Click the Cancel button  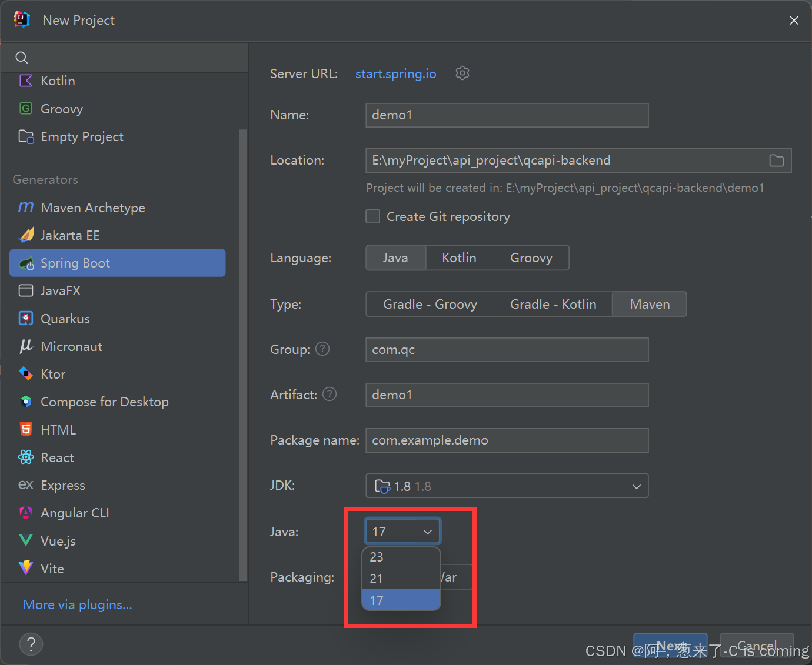[757, 646]
